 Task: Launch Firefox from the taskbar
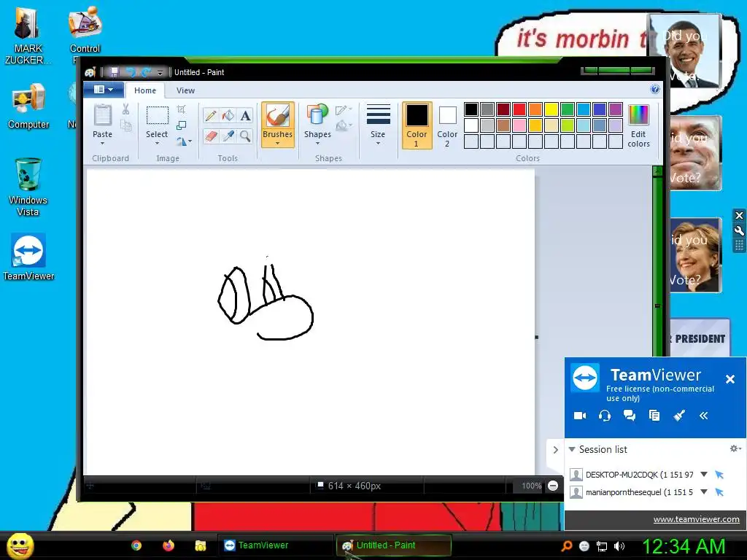(x=169, y=545)
